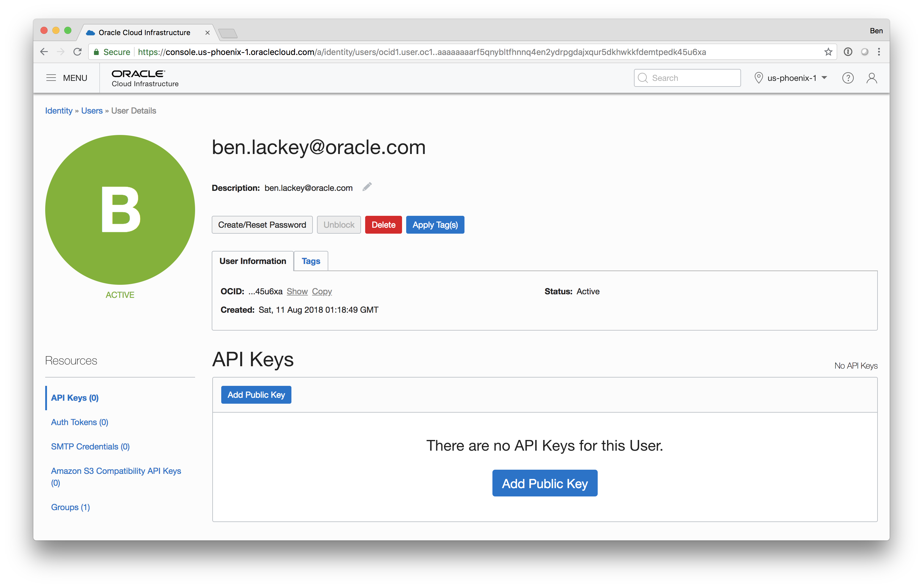Switch to the Tags tab

(310, 261)
